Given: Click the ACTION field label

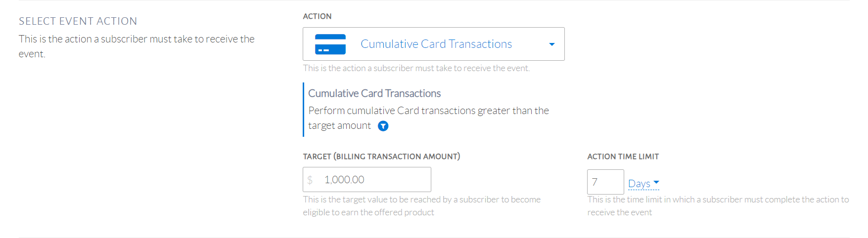Looking at the screenshot, I should pos(317,16).
